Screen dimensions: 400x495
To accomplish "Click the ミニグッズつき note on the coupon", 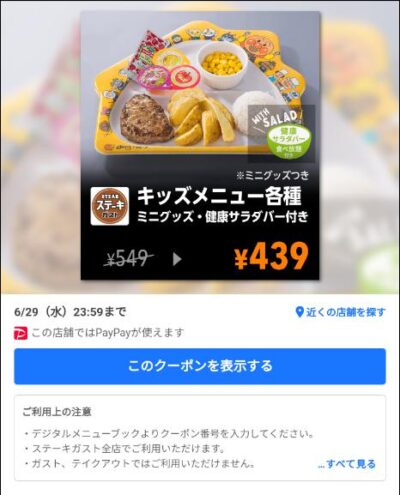I will 272,175.
